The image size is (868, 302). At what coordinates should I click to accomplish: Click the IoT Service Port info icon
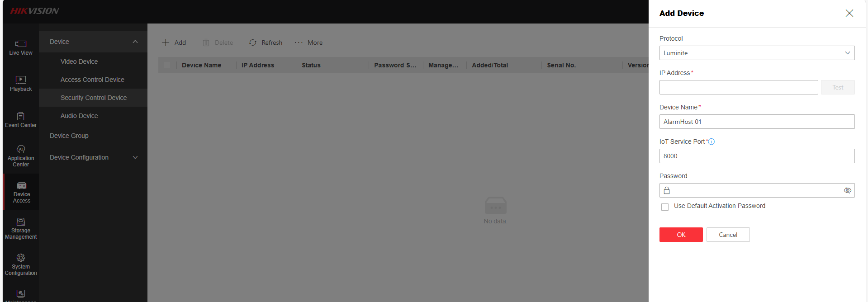point(711,142)
